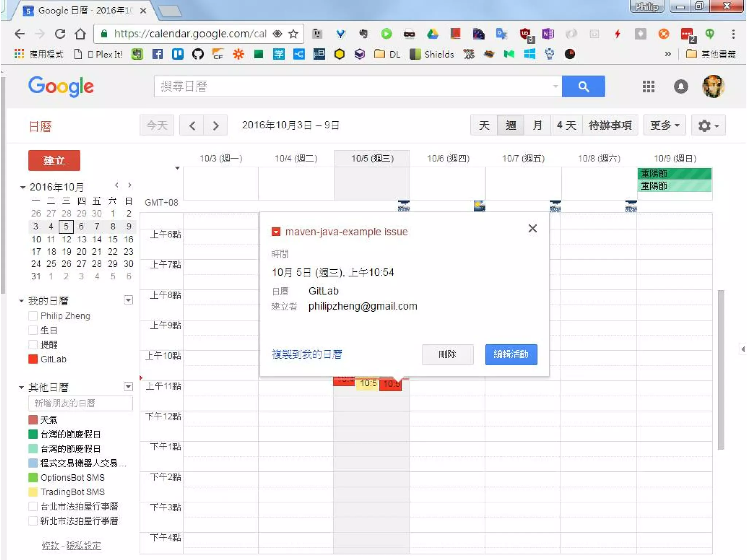This screenshot has height=560, width=747.
Task: Open the Google apps grid icon
Action: tap(648, 86)
